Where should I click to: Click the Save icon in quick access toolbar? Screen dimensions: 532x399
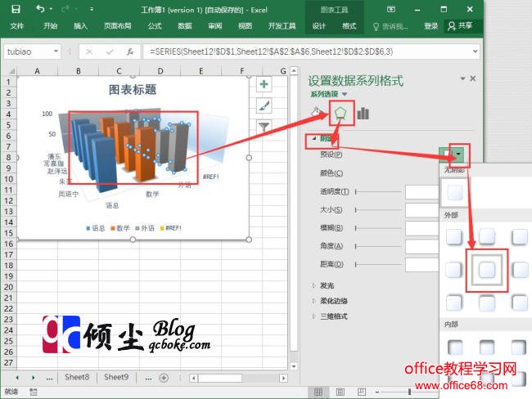click(x=16, y=9)
